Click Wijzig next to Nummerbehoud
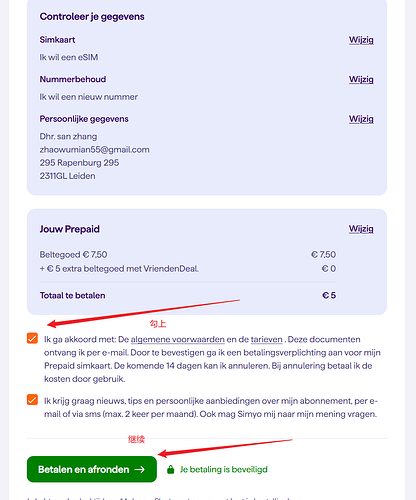 [x=361, y=79]
